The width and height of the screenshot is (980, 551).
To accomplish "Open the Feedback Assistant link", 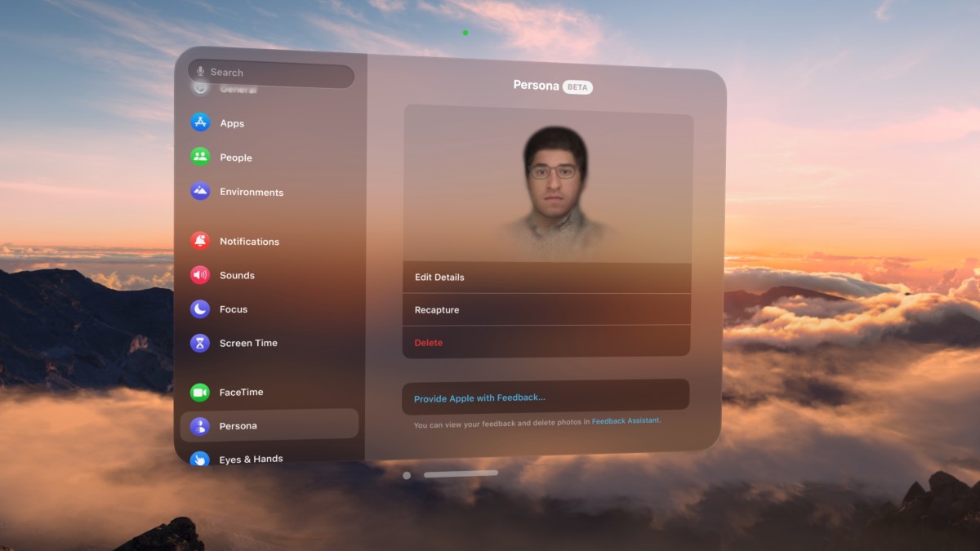I will 626,421.
